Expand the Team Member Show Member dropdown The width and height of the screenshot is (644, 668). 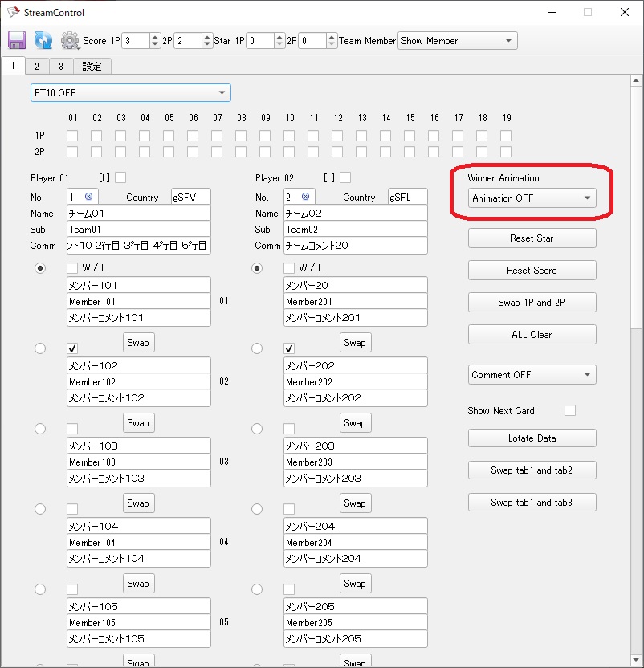pos(458,41)
